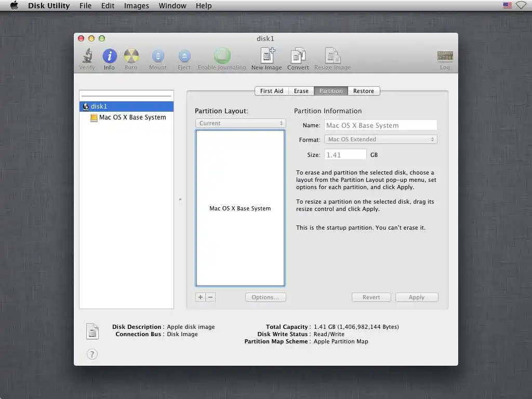Image resolution: width=532 pixels, height=399 pixels.
Task: Click the remove partition minus button
Action: 210,297
